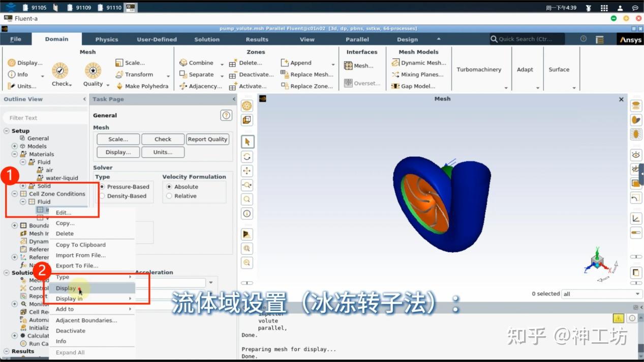The width and height of the screenshot is (644, 362).
Task: Choose Deactivate in the context menu
Action: [x=92, y=331]
